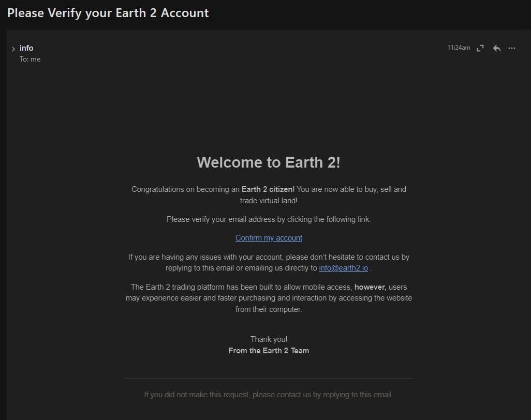Click the "from their computer." line

point(269,309)
